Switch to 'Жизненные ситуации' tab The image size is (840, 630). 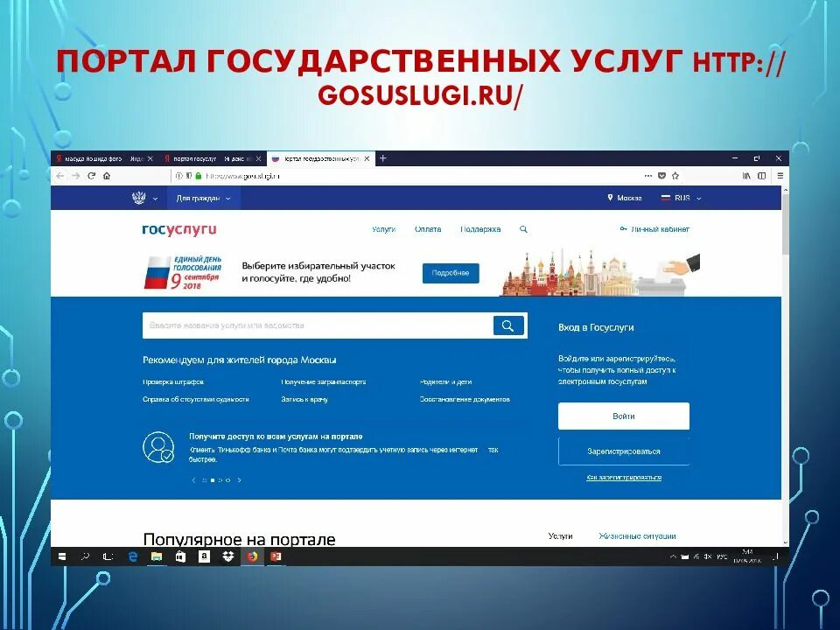click(x=638, y=535)
